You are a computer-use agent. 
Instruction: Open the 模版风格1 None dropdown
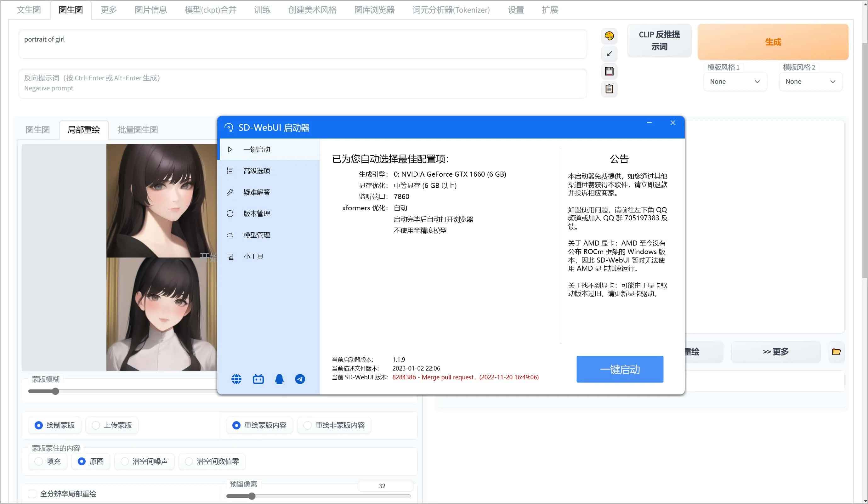[735, 81]
